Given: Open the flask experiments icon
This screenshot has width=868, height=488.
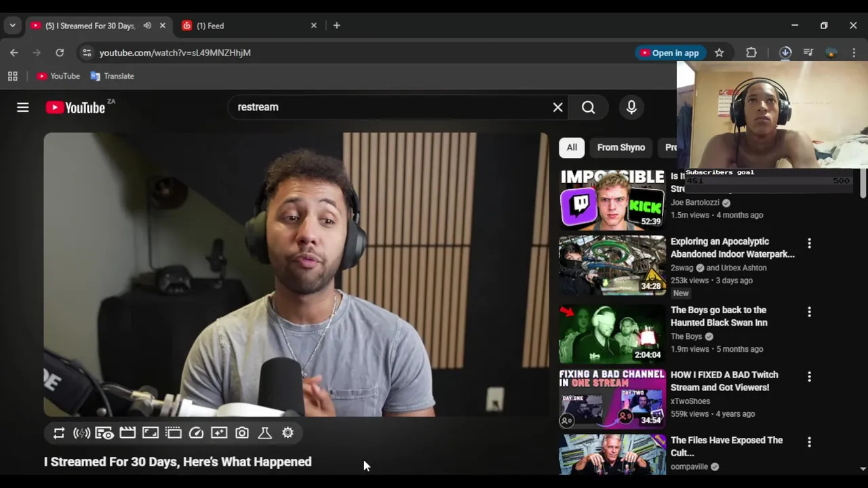Looking at the screenshot, I should pyautogui.click(x=264, y=433).
